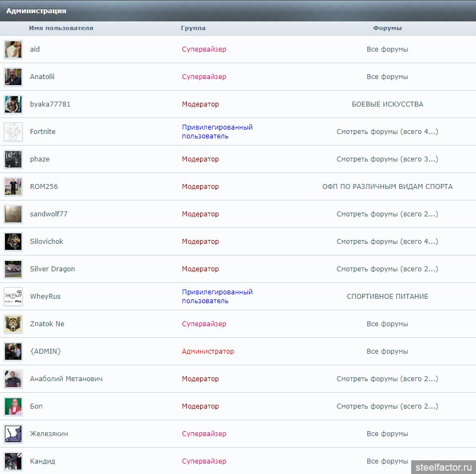Screen dimensions: 476x474
Task: Click the 'Имя пользователя' column header
Action: [x=61, y=28]
